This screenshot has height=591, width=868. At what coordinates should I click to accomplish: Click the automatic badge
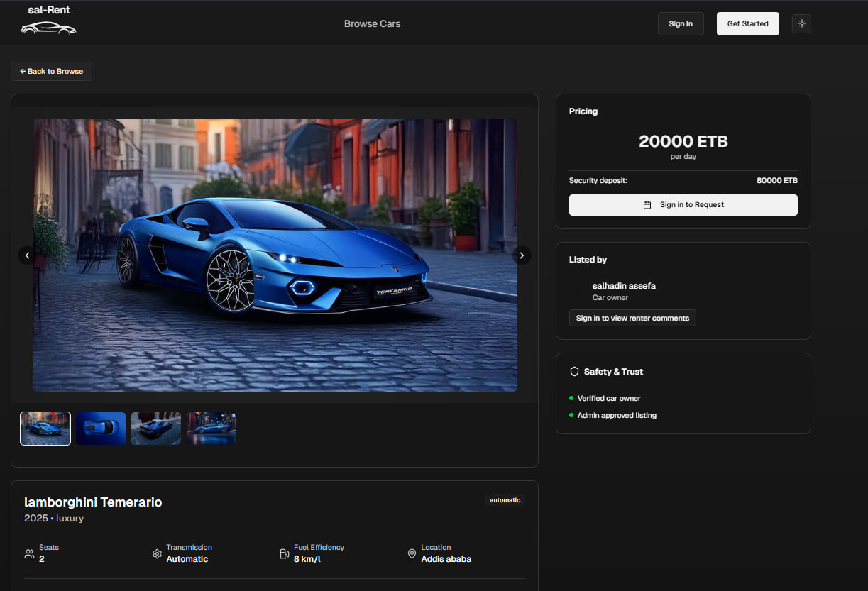click(x=505, y=500)
